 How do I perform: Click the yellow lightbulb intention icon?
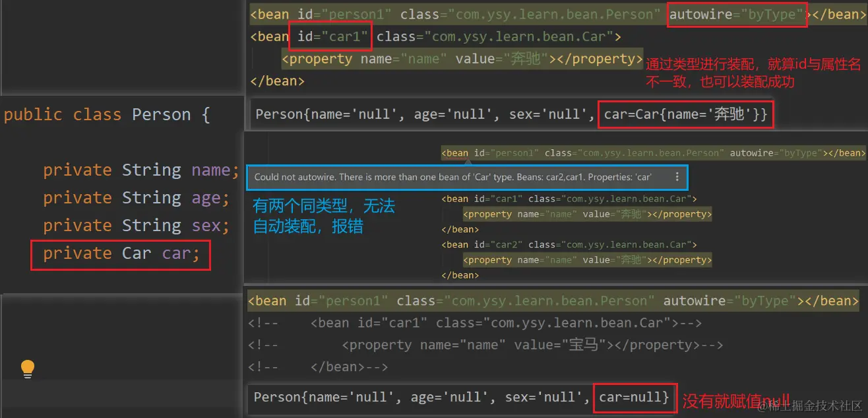[27, 368]
